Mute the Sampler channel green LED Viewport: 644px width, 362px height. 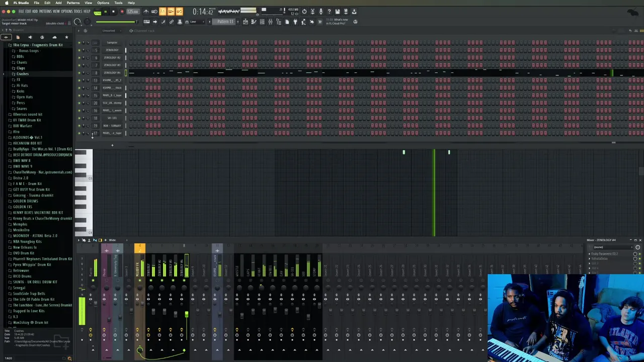click(78, 43)
